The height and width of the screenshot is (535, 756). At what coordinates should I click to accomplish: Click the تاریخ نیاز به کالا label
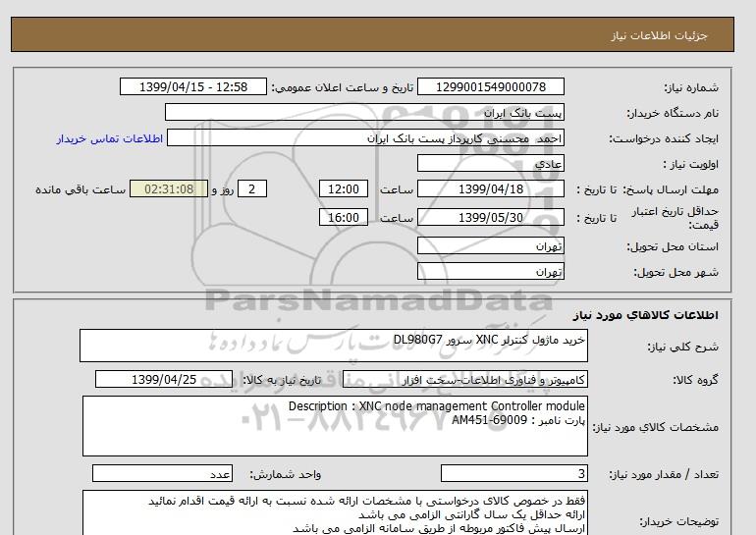click(x=282, y=380)
